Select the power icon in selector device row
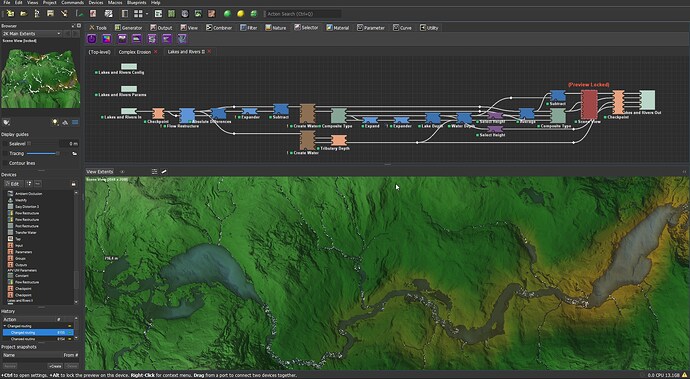 [92, 39]
